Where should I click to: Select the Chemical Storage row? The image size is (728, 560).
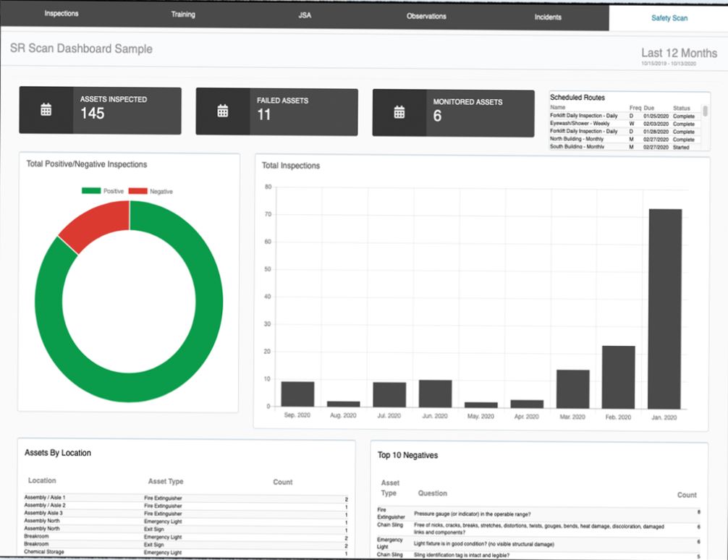186,553
